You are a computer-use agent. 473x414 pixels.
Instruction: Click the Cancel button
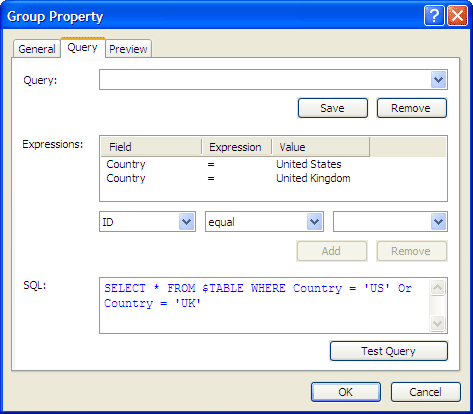point(426,392)
